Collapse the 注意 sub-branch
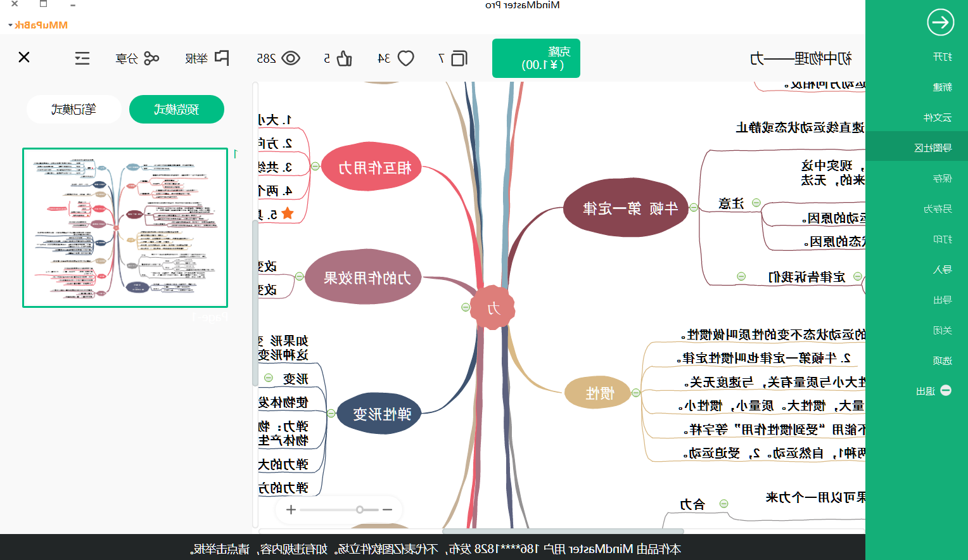 click(x=756, y=203)
